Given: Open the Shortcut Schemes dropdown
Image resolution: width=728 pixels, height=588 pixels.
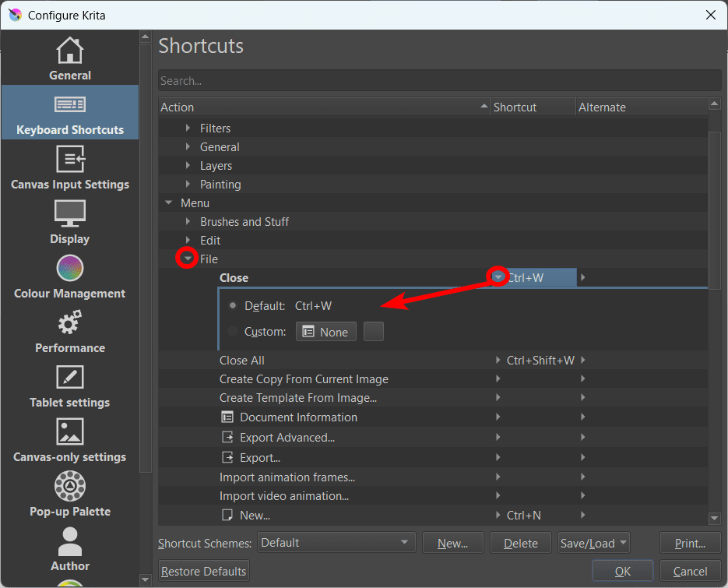Looking at the screenshot, I should 336,543.
